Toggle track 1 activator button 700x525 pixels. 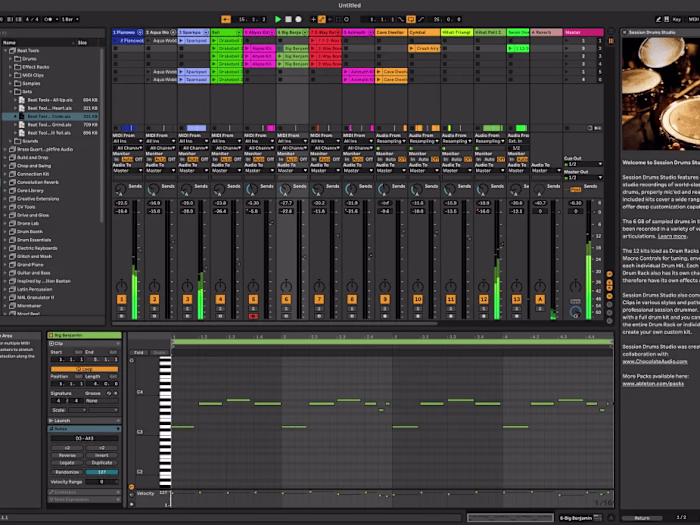click(x=121, y=299)
